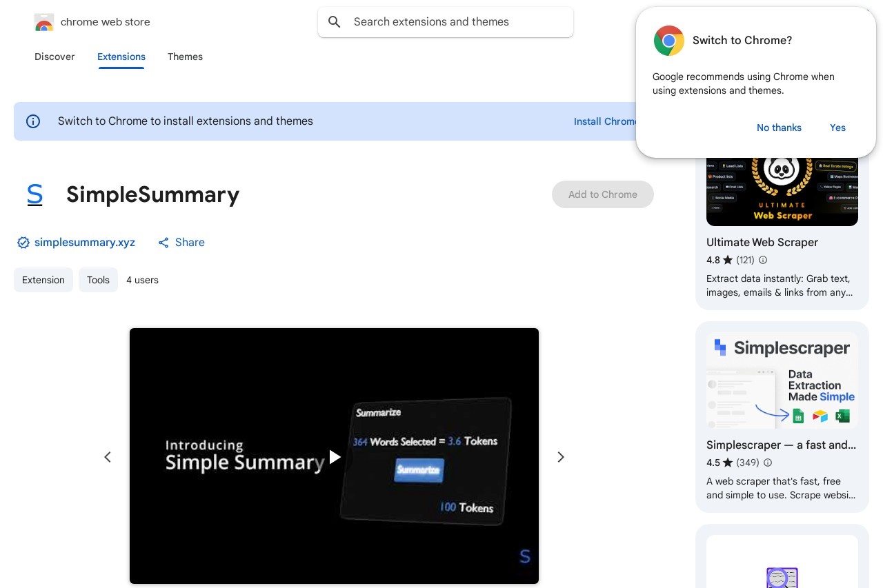Click No thanks in Switch to Chrome popup
This screenshot has width=883, height=588.
(779, 128)
